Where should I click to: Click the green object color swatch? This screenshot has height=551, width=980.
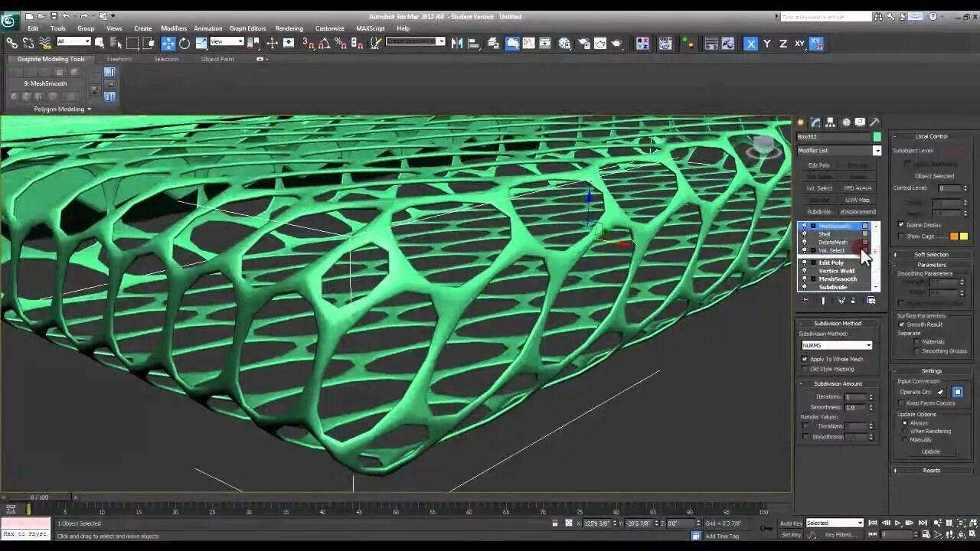[x=877, y=137]
